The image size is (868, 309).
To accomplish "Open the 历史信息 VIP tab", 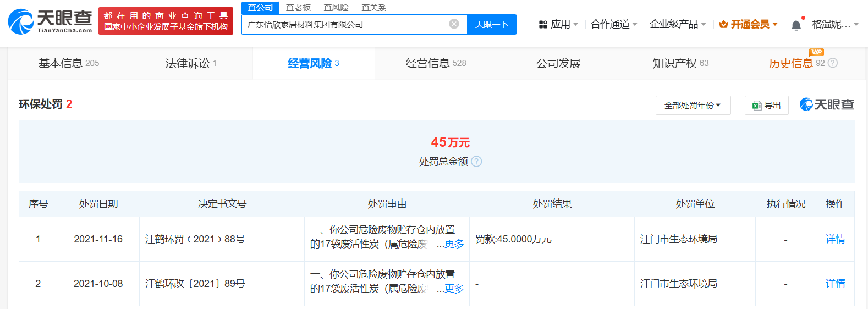I will pos(796,63).
